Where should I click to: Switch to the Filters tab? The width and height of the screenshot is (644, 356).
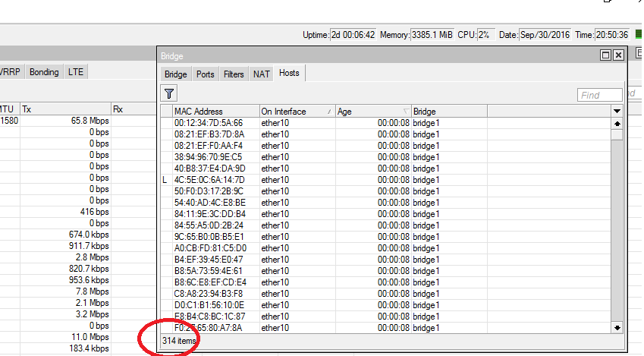coord(234,74)
